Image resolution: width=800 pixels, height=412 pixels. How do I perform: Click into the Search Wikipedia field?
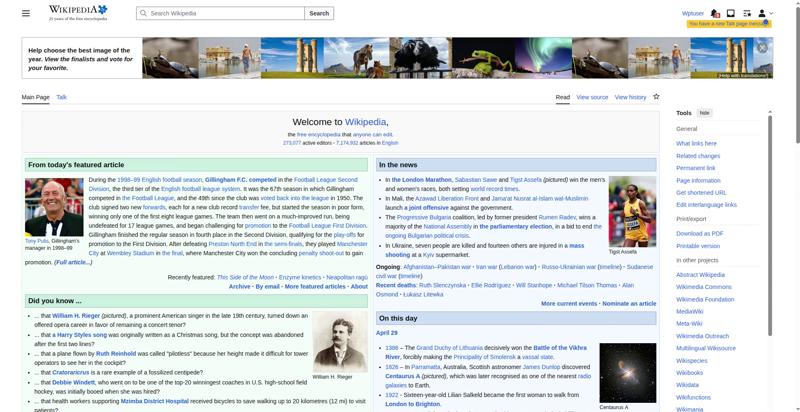point(220,13)
